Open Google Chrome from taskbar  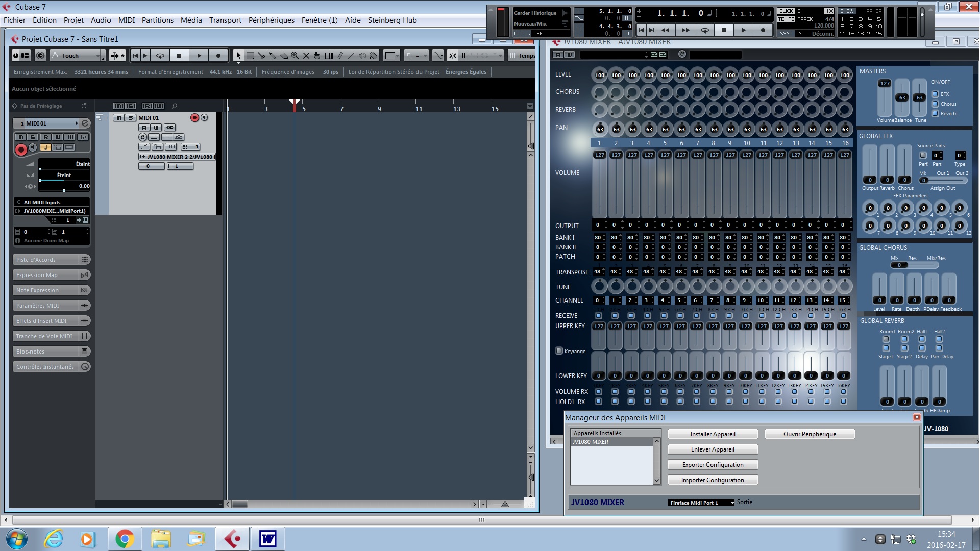125,539
